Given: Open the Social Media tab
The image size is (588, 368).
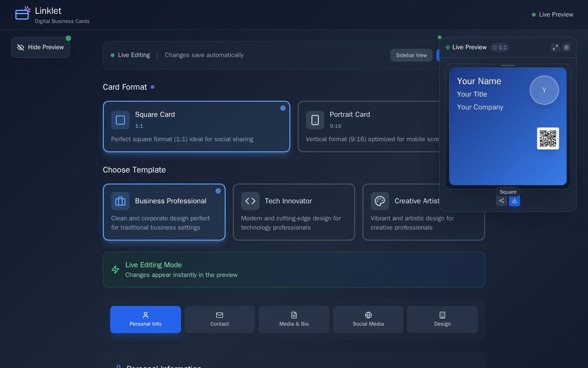Looking at the screenshot, I should click(x=368, y=319).
